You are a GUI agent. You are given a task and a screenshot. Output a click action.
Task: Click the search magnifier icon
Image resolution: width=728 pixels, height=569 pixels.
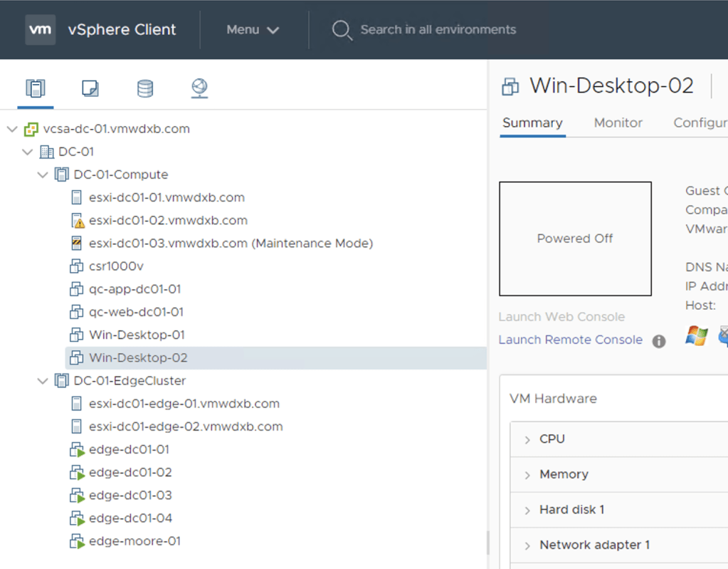pyautogui.click(x=342, y=30)
